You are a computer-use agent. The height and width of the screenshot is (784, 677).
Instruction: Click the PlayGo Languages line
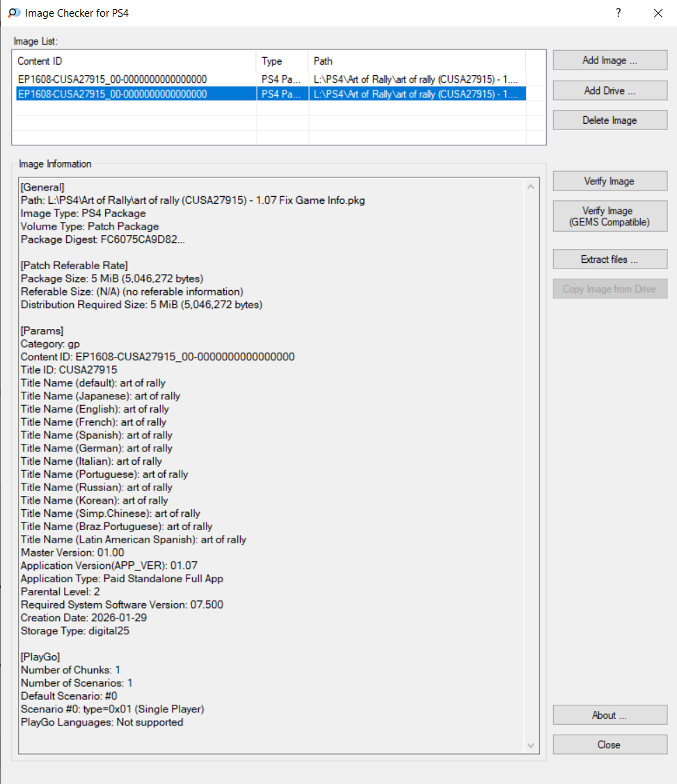point(102,722)
